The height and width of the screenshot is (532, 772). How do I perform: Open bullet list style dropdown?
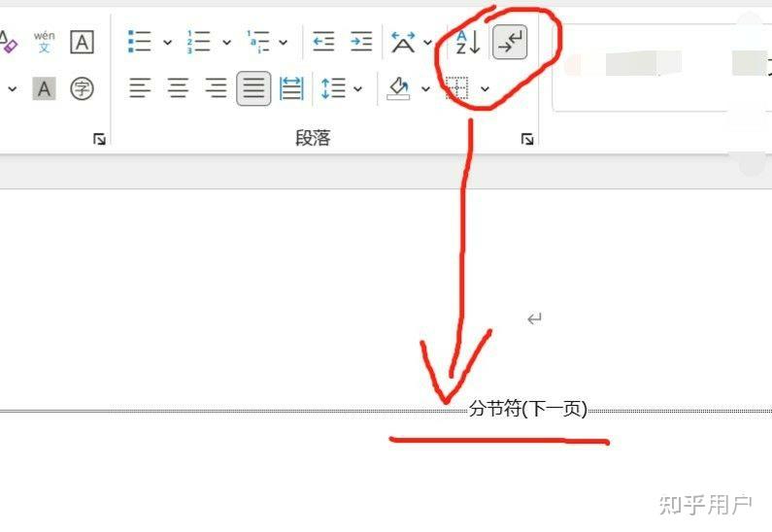(167, 43)
